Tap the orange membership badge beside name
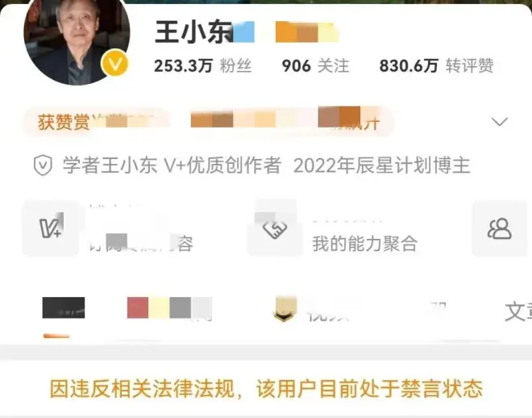The width and height of the screenshot is (532, 418). [x=307, y=32]
